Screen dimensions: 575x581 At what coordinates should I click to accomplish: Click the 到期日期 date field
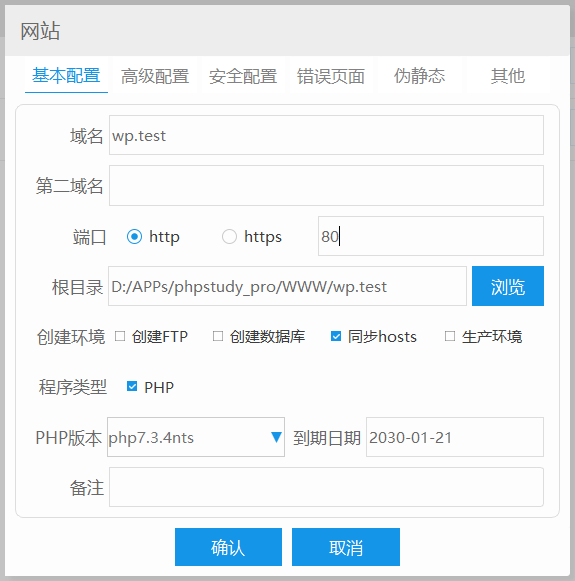[x=455, y=437]
